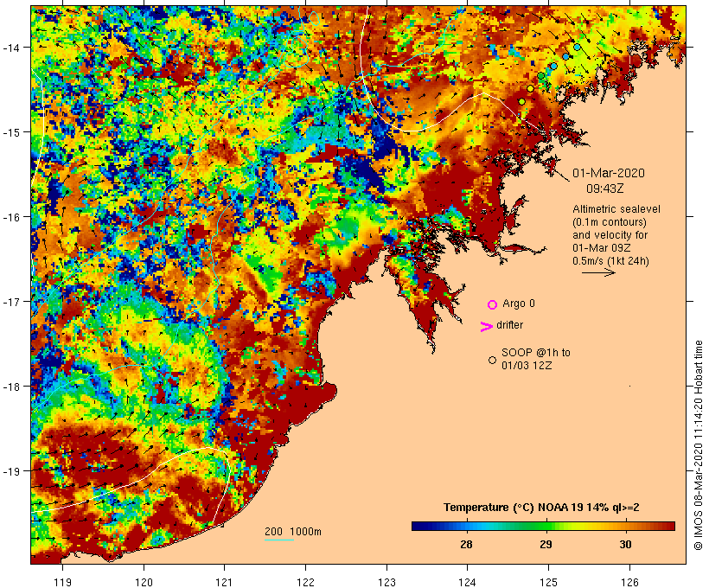Click the black SOOP circle legend marker
Image resolution: width=709 pixels, height=588 pixels.
pos(493,360)
